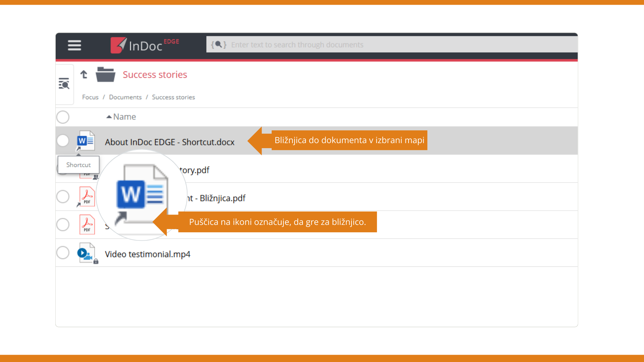Viewport: 644px width, 362px height.
Task: Sort by Name column arrow
Action: (109, 117)
